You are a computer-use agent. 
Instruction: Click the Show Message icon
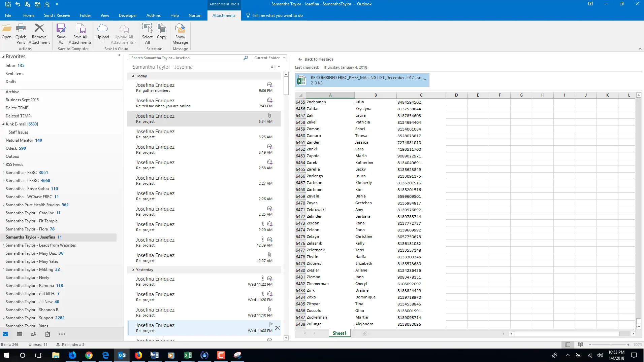click(x=180, y=33)
